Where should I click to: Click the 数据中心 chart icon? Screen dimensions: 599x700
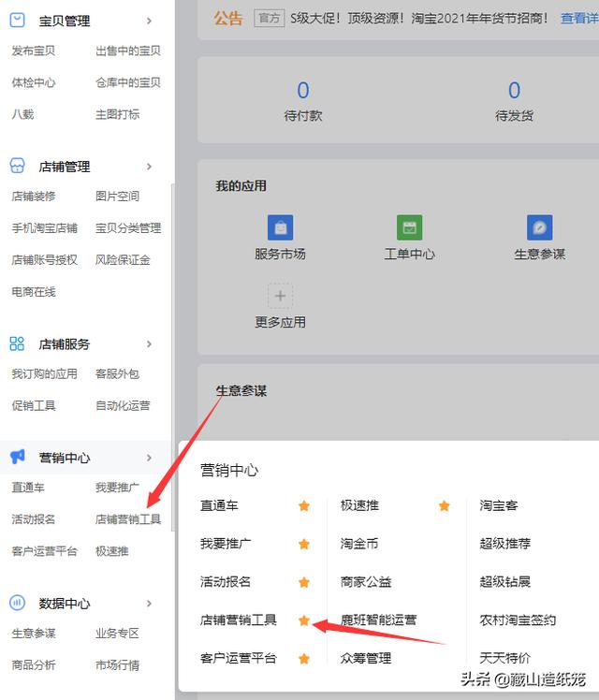point(18,603)
